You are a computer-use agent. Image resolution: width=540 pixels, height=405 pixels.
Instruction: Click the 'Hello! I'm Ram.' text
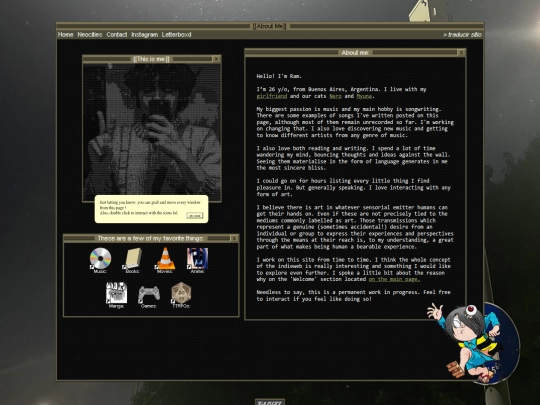coord(279,76)
